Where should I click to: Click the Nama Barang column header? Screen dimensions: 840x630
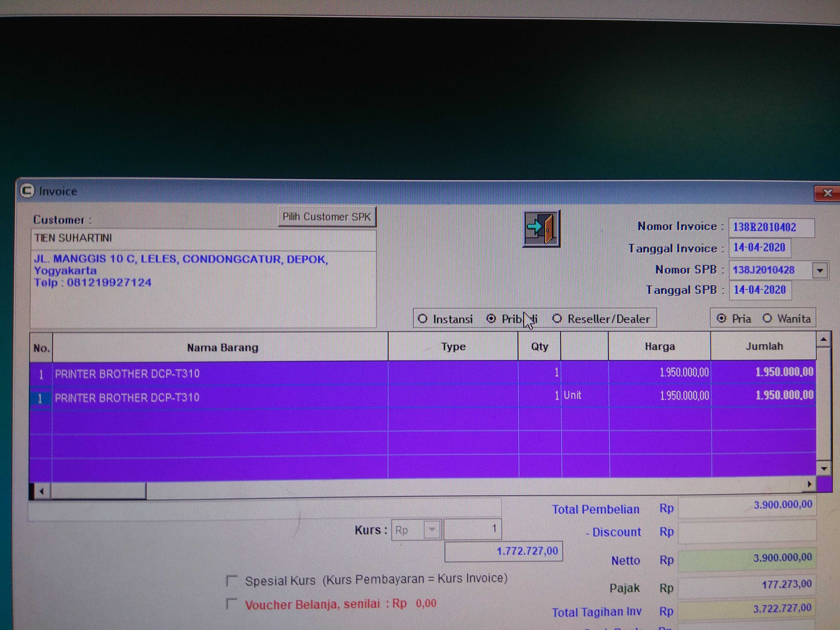click(x=222, y=348)
